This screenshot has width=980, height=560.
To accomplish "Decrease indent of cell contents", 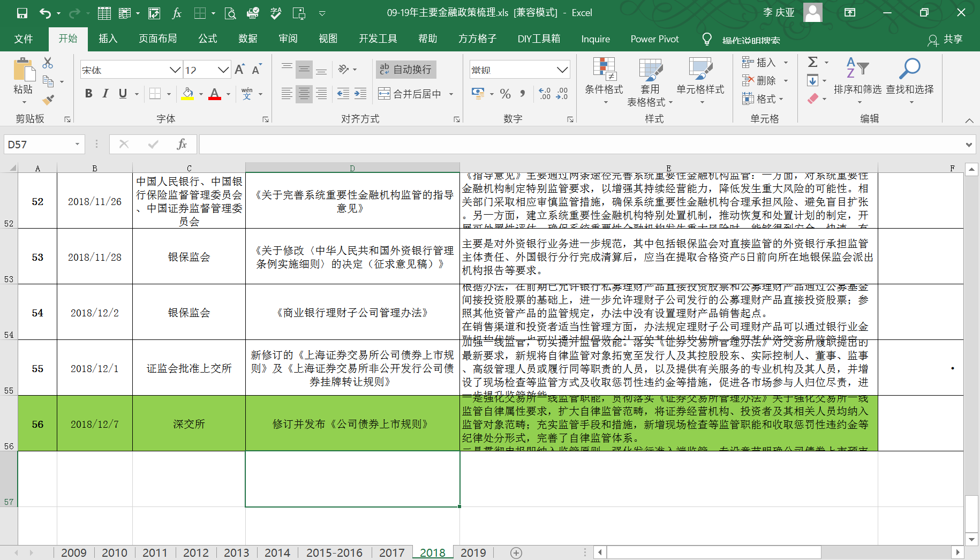I will pos(343,94).
